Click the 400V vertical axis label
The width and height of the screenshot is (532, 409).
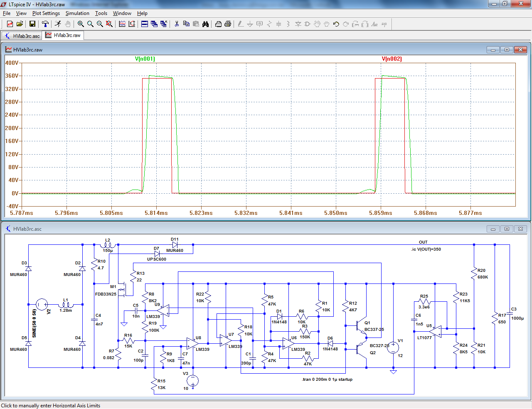[12, 63]
